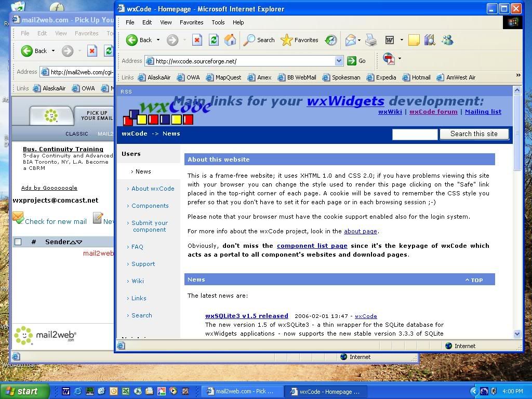Open the Home page from the wxCode window toolbar
The width and height of the screenshot is (532, 399).
230,40
